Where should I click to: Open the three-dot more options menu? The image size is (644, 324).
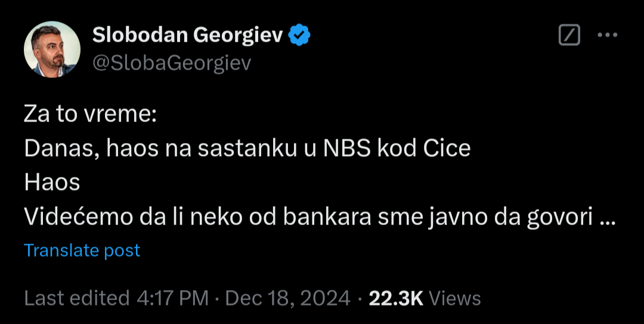[607, 36]
